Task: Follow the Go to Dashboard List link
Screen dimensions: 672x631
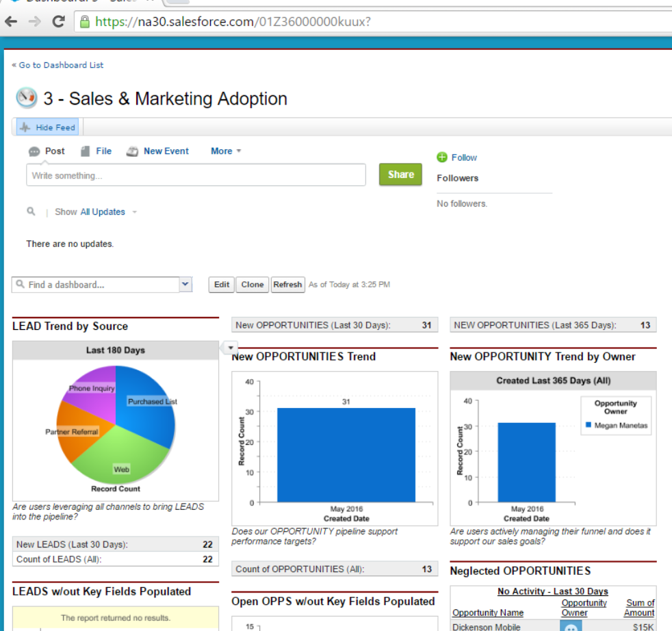Action: coord(57,65)
